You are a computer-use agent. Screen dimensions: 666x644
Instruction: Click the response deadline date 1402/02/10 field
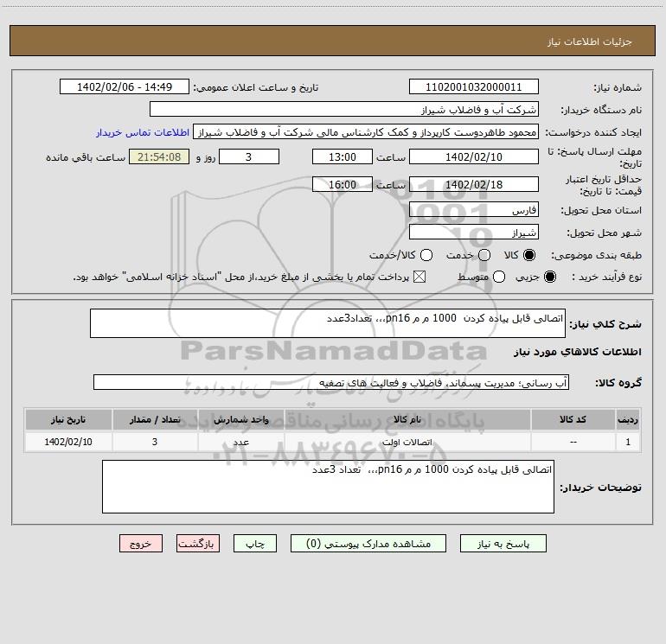point(474,157)
